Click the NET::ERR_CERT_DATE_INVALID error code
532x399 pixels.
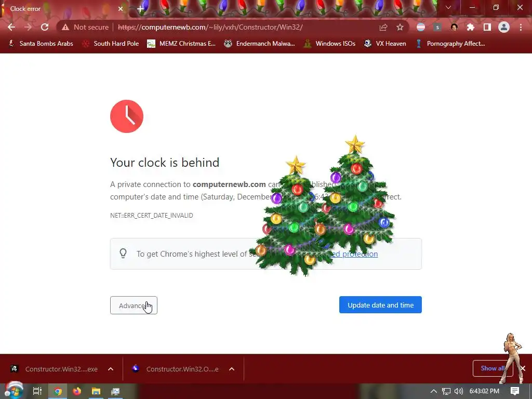(x=152, y=216)
